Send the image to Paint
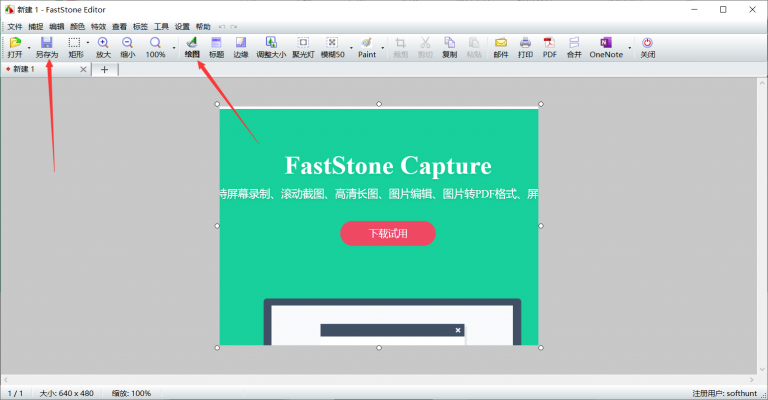 click(x=367, y=47)
